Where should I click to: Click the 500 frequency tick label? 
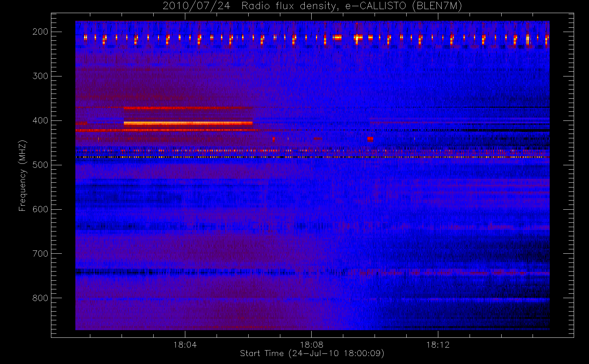click(x=40, y=165)
